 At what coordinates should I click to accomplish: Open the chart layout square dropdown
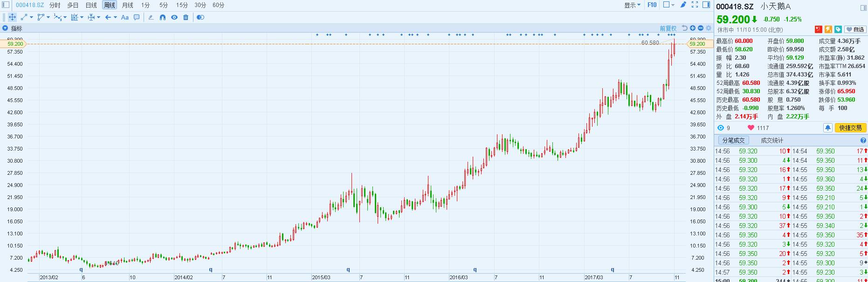[x=669, y=5]
